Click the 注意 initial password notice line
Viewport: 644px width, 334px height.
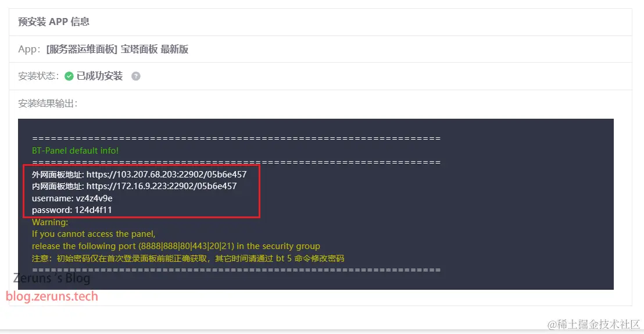pyautogui.click(x=188, y=259)
